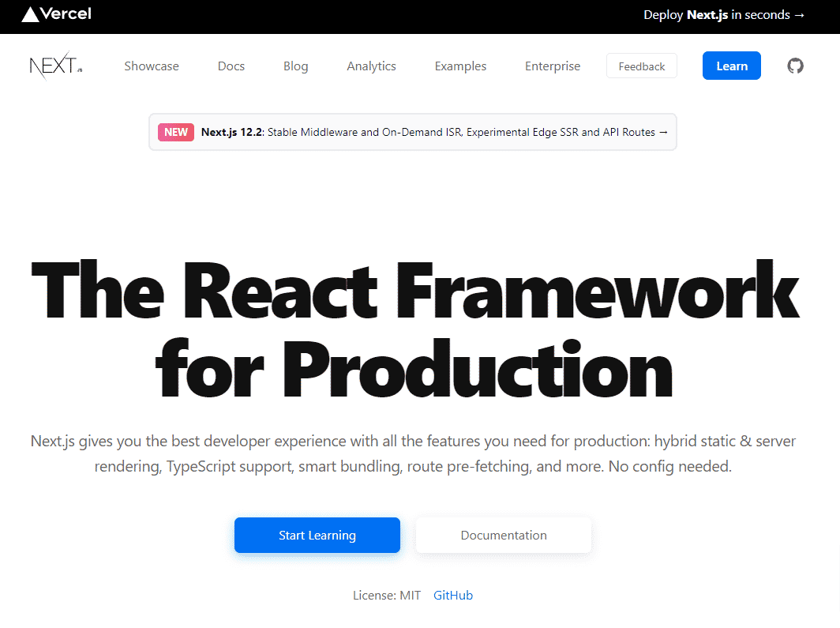Follow the GitHub text link
This screenshot has height=628, width=840.
tap(453, 596)
